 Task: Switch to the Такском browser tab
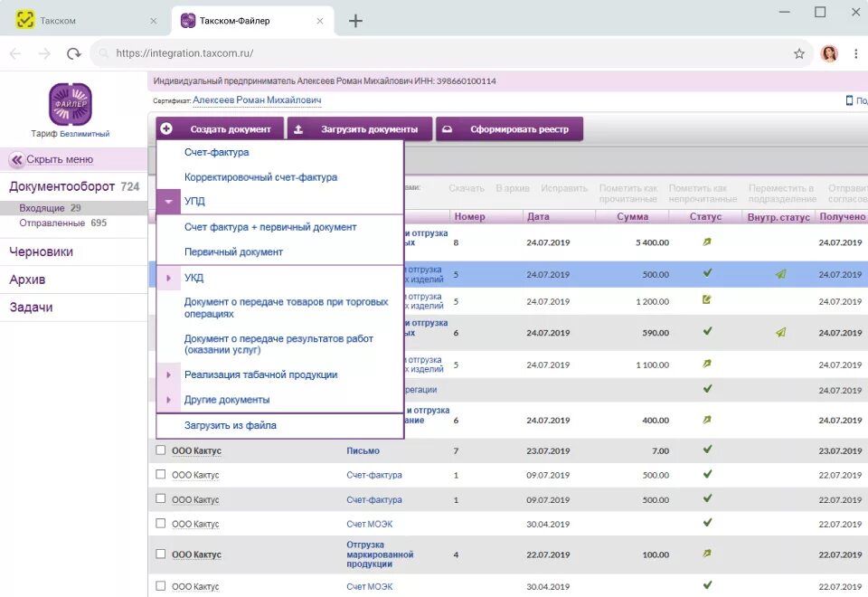(85, 21)
